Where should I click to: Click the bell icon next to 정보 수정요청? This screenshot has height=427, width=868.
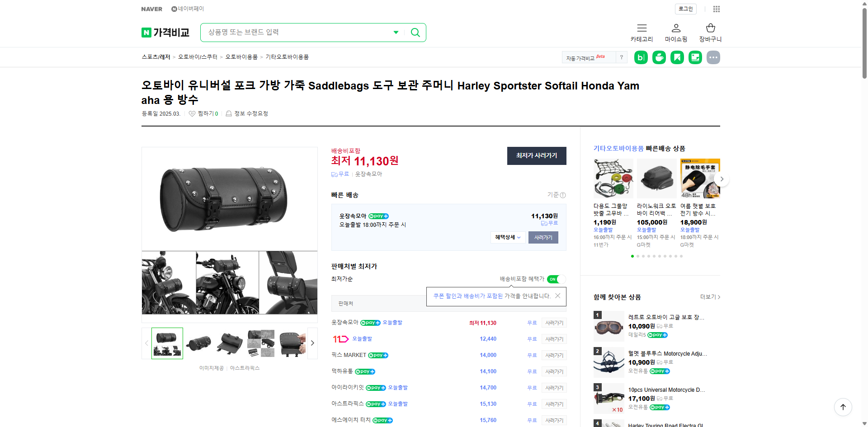point(229,113)
